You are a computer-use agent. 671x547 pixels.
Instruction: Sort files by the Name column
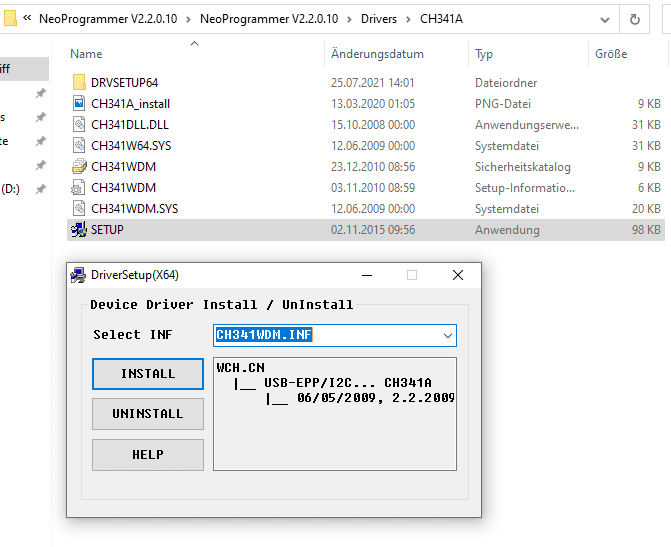(86, 54)
